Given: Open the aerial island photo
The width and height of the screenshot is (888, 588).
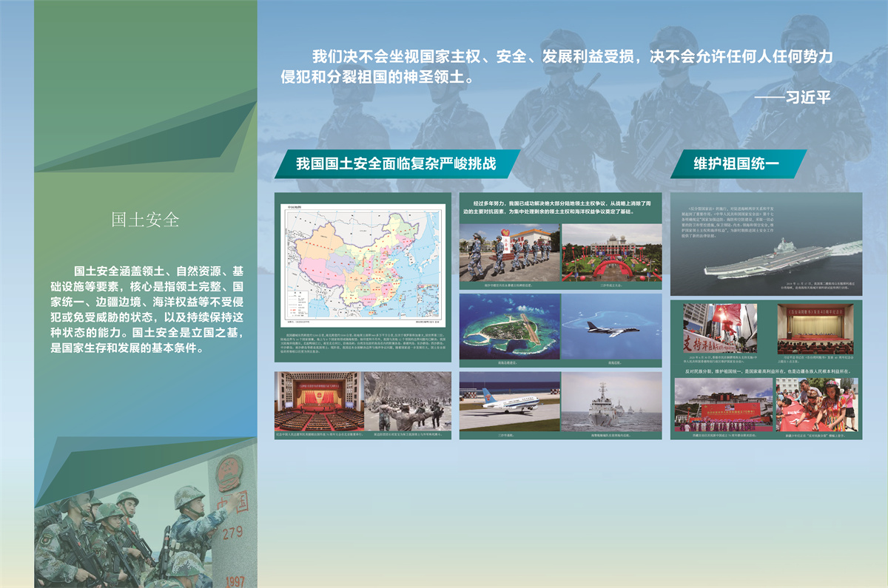Looking at the screenshot, I should click(510, 326).
